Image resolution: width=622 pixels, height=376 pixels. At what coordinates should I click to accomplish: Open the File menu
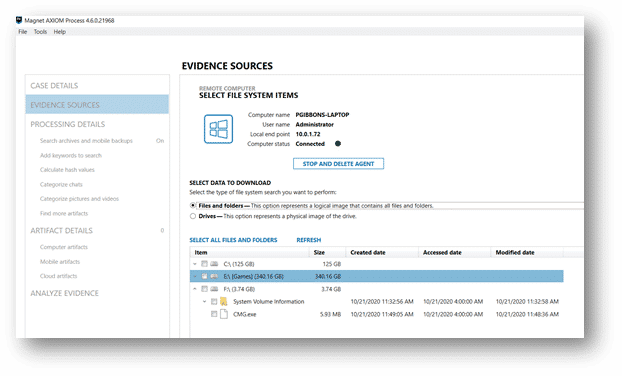coord(23,32)
